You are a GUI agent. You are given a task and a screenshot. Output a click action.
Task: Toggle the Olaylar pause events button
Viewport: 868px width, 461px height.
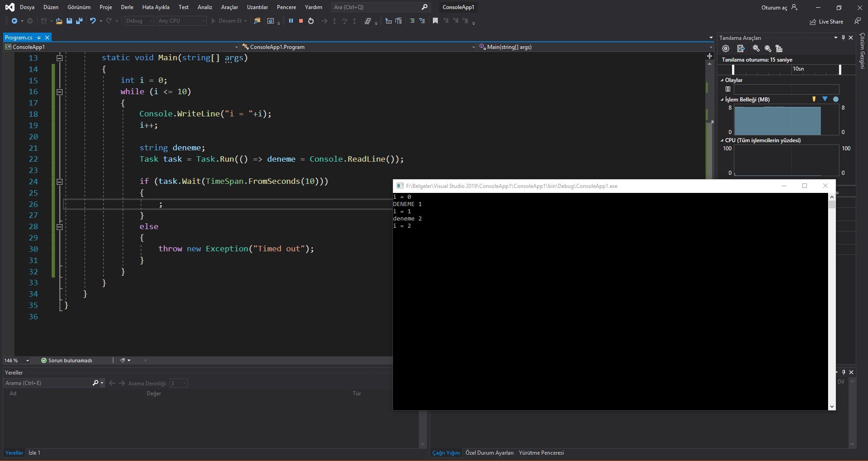[728, 89]
